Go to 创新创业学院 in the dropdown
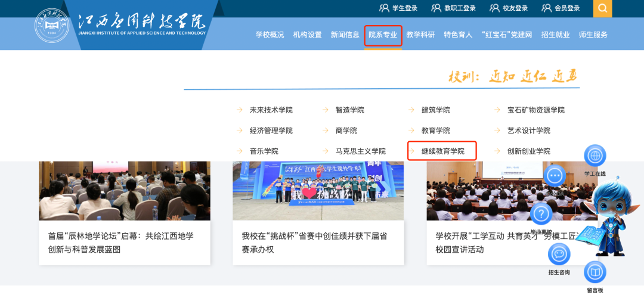 [x=528, y=151]
